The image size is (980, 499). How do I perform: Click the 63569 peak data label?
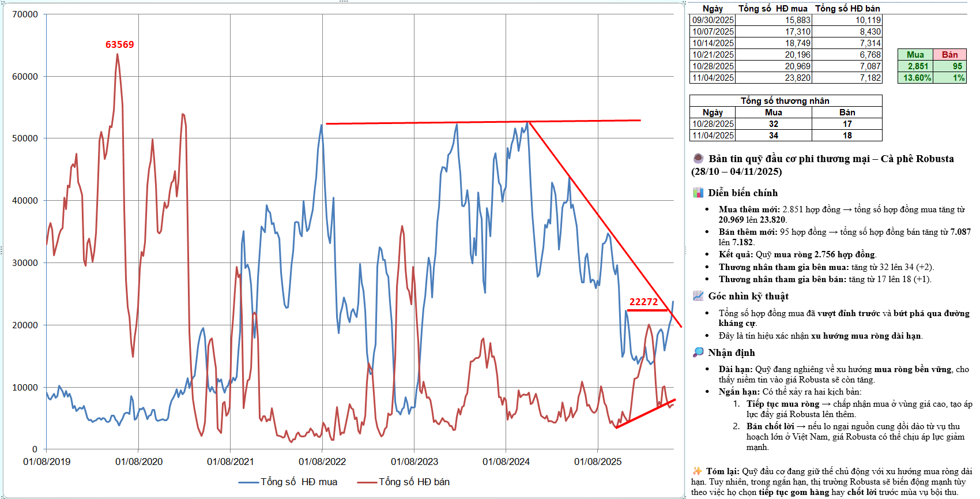119,44
